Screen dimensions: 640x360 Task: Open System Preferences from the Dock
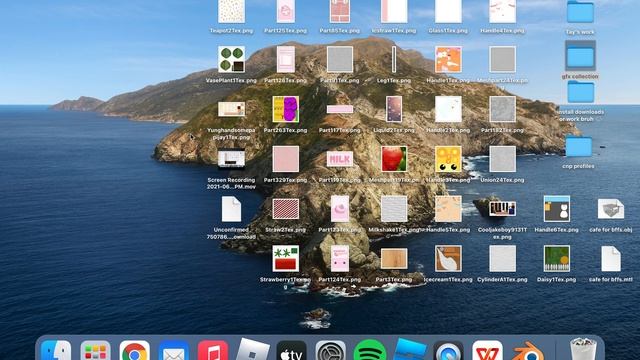(x=331, y=350)
